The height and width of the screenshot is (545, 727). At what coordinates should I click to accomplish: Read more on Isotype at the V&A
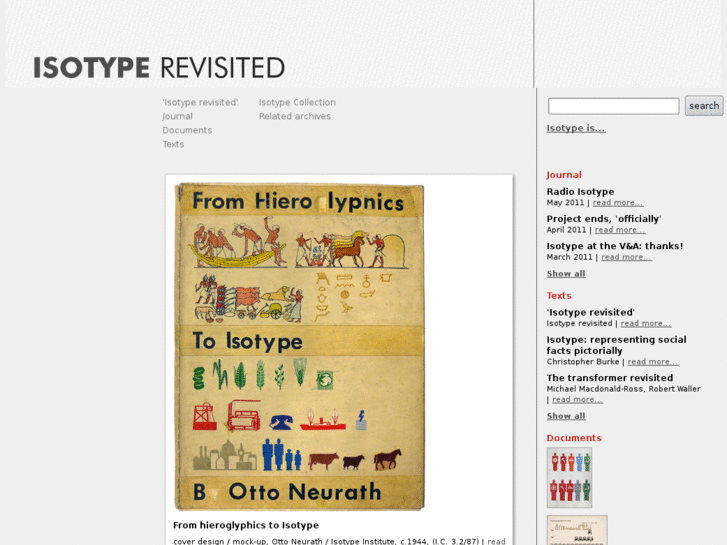click(x=626, y=257)
